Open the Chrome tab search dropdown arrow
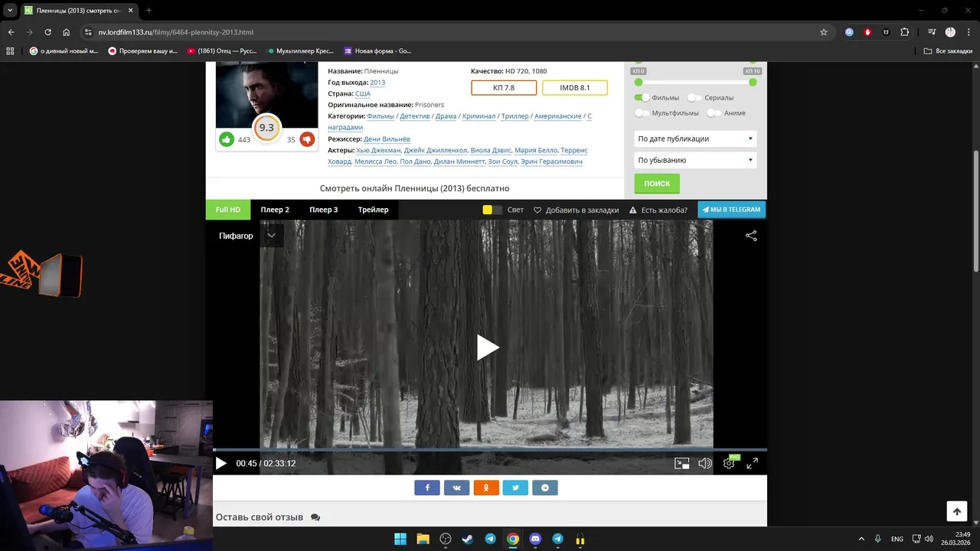 tap(11, 10)
